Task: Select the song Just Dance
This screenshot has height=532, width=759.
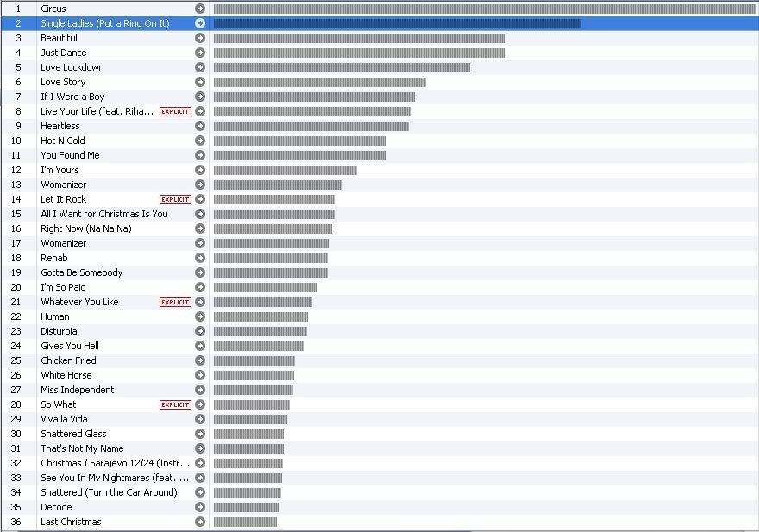Action: point(64,53)
